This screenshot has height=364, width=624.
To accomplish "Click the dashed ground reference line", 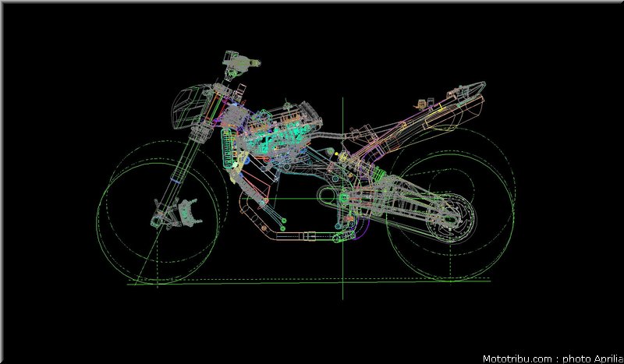I will pyautogui.click(x=313, y=279).
